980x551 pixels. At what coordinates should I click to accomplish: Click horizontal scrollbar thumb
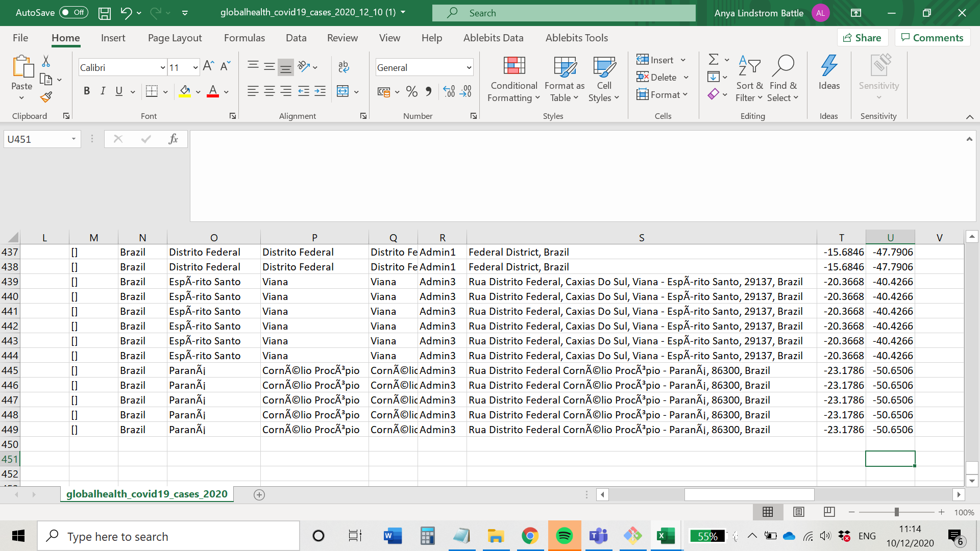(749, 494)
